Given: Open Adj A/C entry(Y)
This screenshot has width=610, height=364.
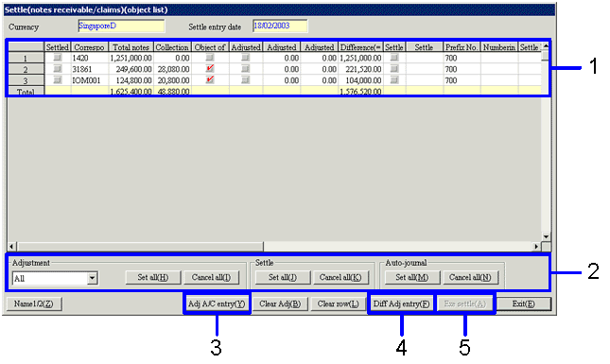Looking at the screenshot, I should (217, 304).
